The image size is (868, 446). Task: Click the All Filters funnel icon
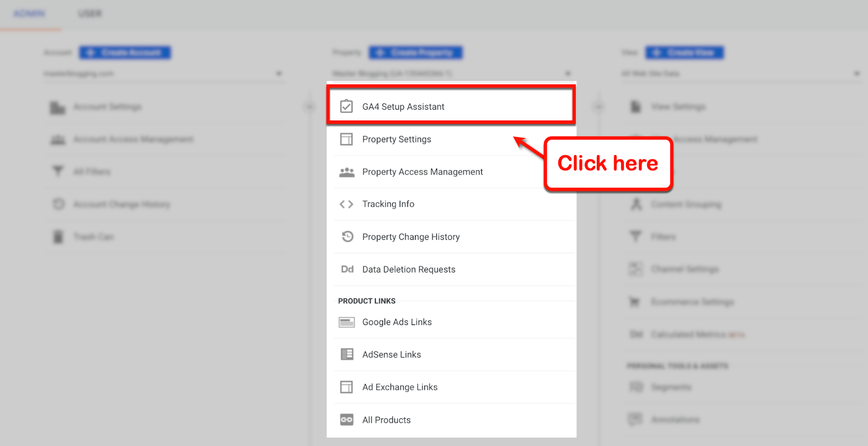coord(58,171)
